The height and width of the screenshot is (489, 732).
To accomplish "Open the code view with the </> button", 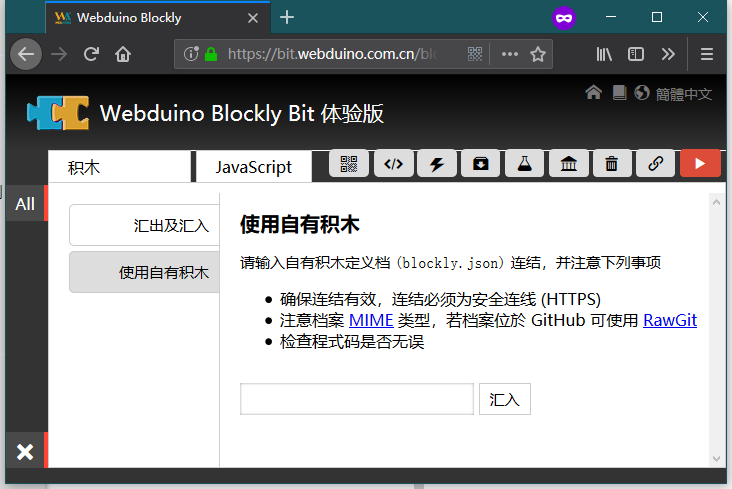I will (x=393, y=164).
